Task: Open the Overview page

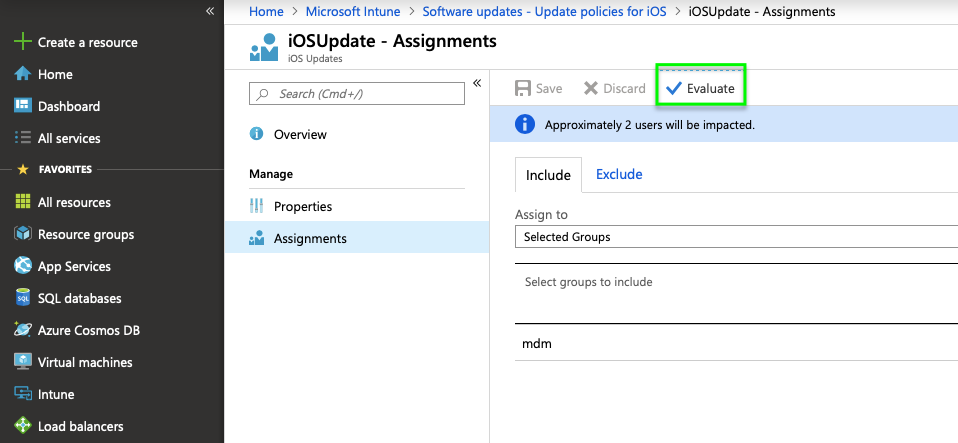Action: pos(300,134)
